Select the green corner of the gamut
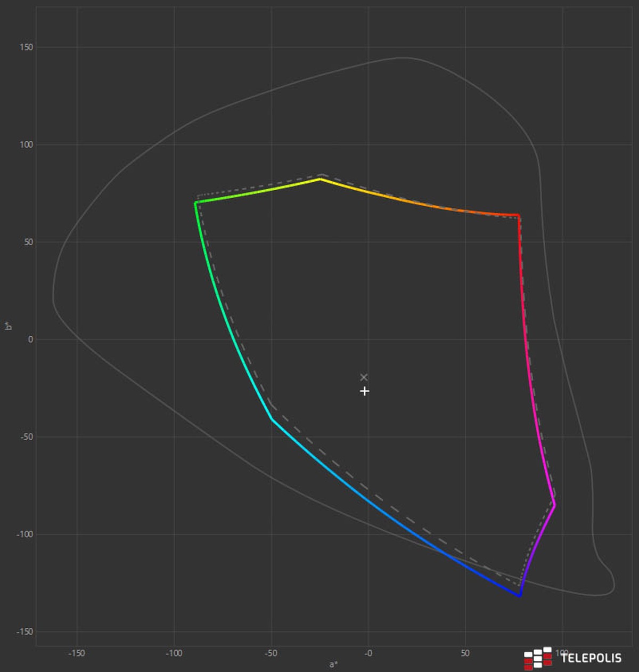 [x=195, y=203]
